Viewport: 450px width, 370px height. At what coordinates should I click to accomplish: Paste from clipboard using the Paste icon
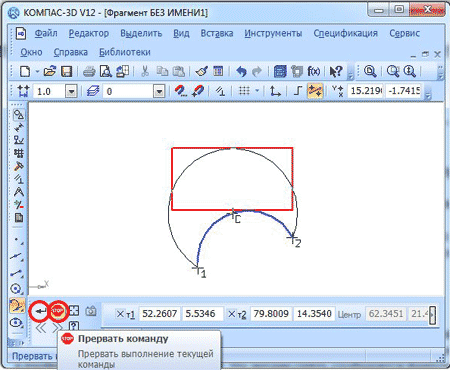(179, 71)
